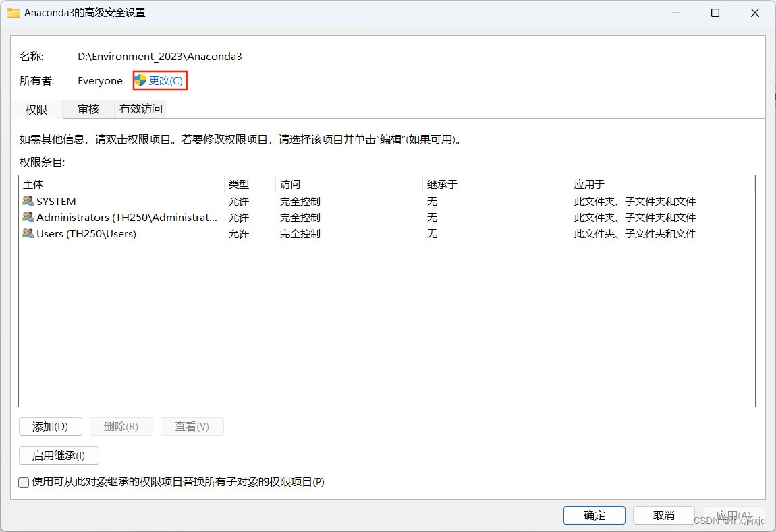Click the 应用(A) button
Screen dimensions: 776x532
tap(733, 515)
